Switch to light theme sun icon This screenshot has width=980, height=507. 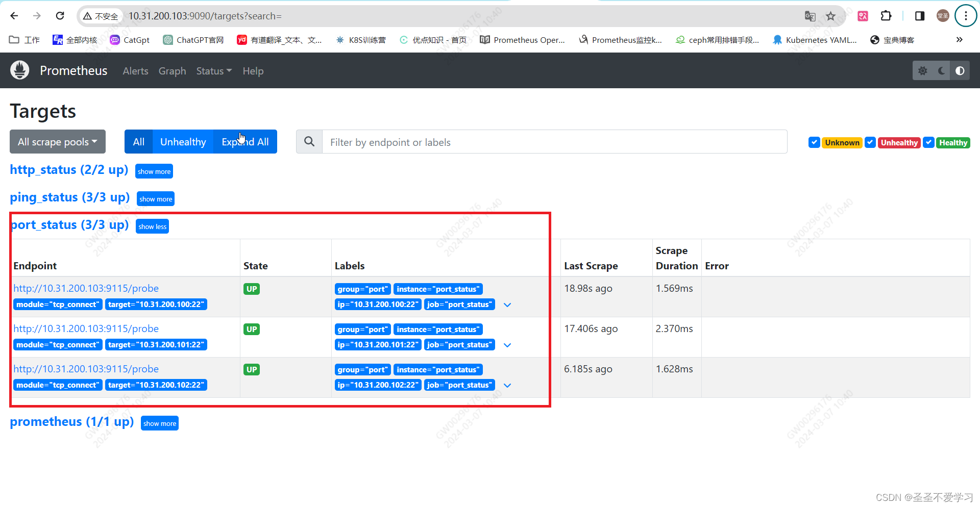(923, 71)
